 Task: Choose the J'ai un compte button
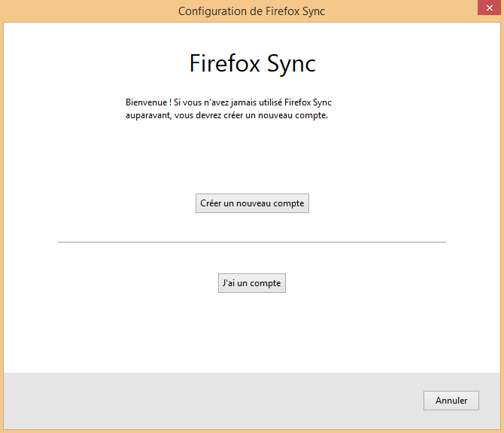pyautogui.click(x=252, y=283)
